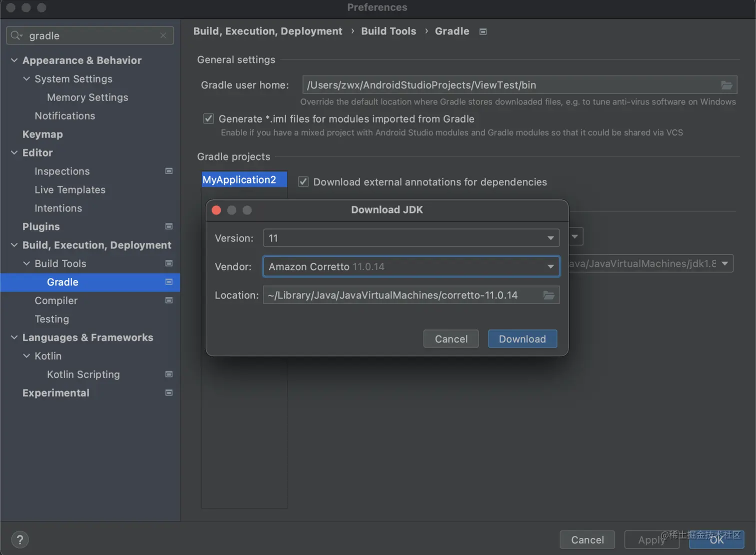Image resolution: width=756 pixels, height=555 pixels.
Task: Open the JDK Version dropdown
Action: (x=550, y=238)
